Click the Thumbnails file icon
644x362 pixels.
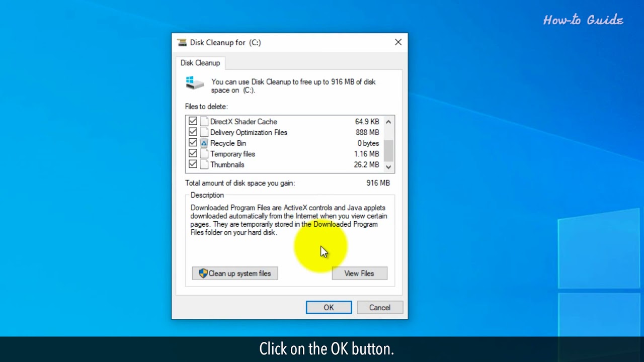[x=204, y=164]
